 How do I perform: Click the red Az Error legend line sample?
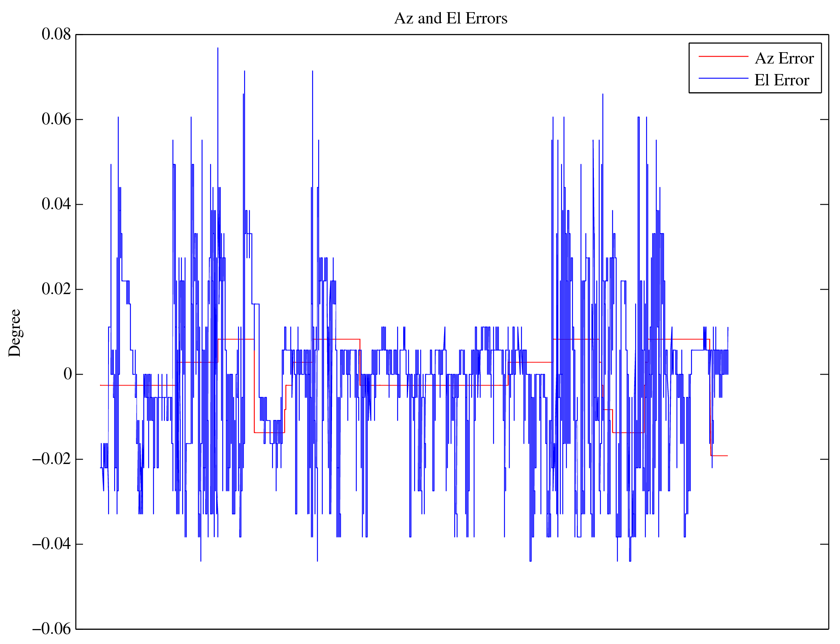pos(723,57)
